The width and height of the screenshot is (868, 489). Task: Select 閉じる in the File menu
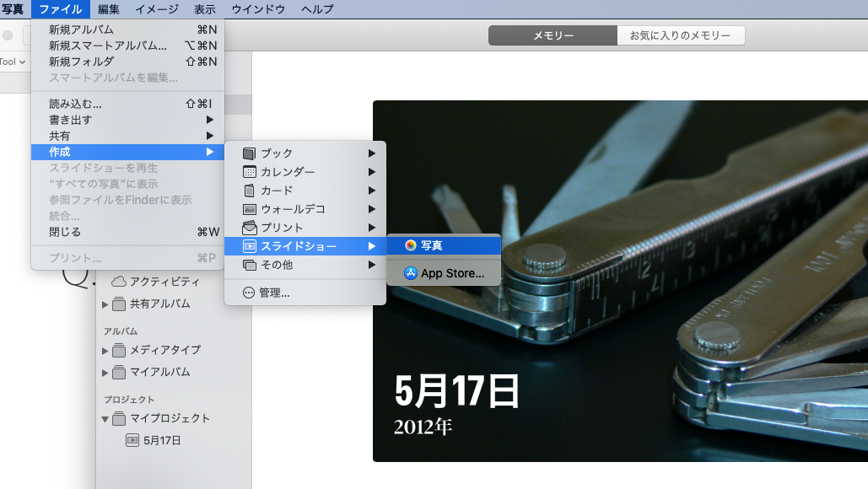(x=128, y=232)
